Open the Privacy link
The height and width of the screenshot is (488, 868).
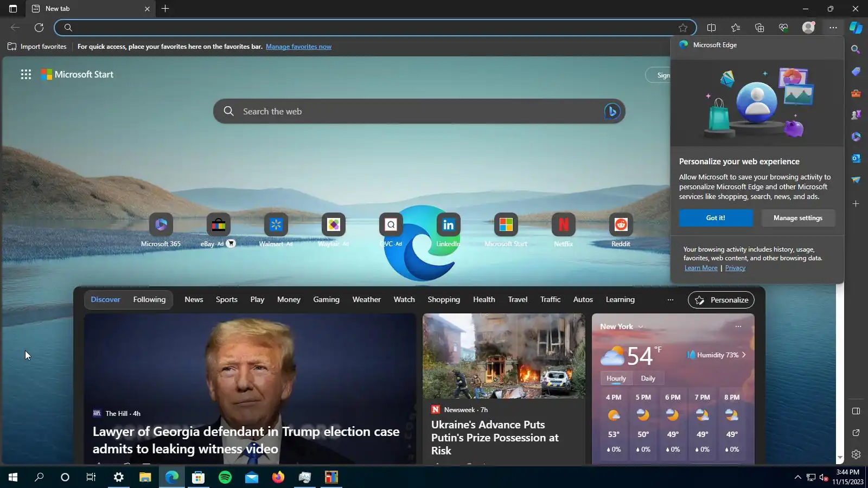(735, 268)
